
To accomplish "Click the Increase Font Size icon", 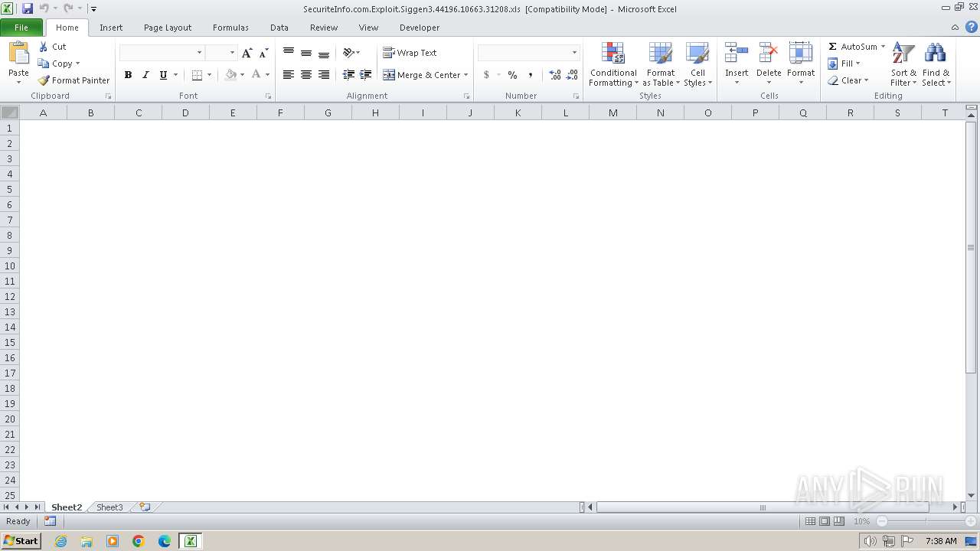I will point(247,53).
